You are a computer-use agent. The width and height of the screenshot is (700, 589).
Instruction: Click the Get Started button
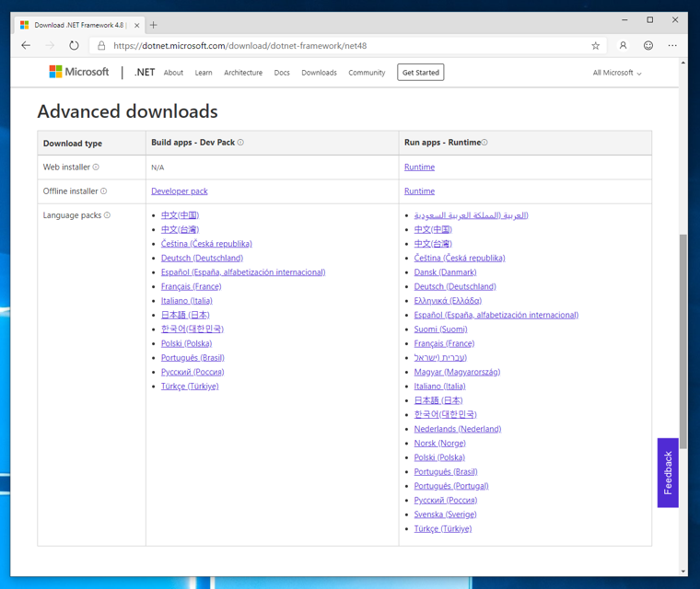tap(421, 73)
